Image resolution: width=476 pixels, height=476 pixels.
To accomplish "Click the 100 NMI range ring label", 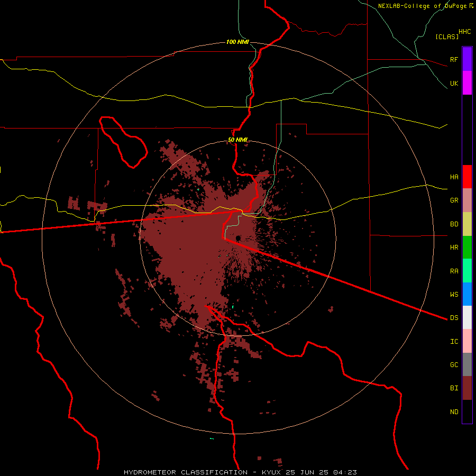I will (237, 42).
